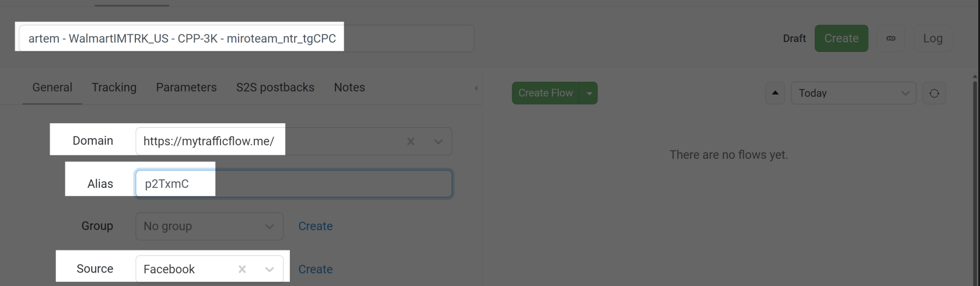This screenshot has width=980, height=286.
Task: Clear the Domain field with the X
Action: pyautogui.click(x=411, y=141)
